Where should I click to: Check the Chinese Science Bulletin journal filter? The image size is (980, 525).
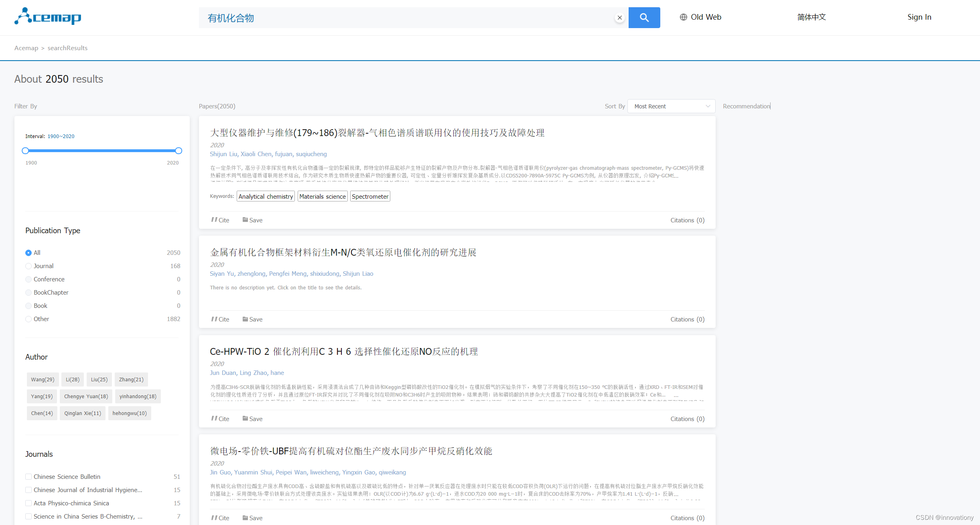coord(28,477)
